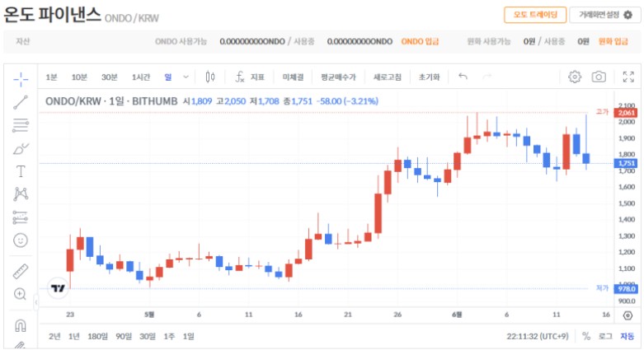Click the 2,061 high price label
The height and width of the screenshot is (350, 644).
[x=626, y=113]
